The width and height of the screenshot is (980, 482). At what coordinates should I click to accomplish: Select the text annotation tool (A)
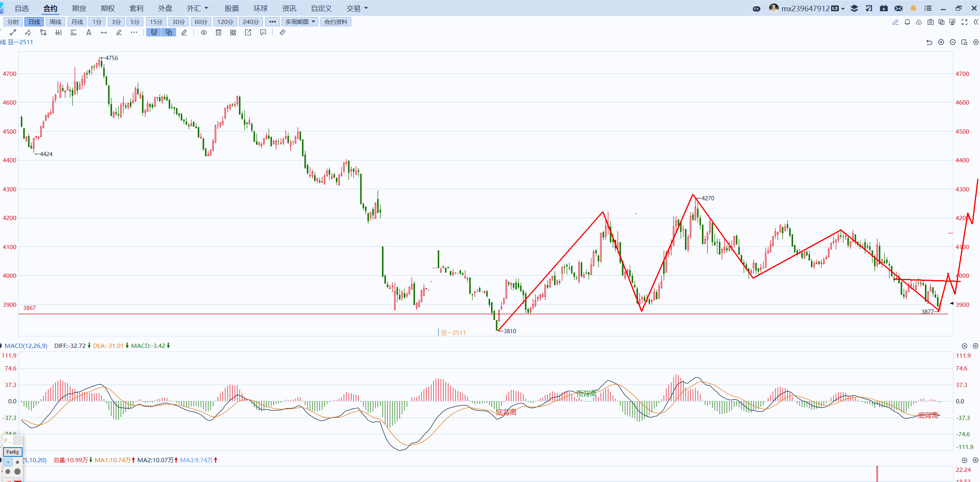(89, 33)
